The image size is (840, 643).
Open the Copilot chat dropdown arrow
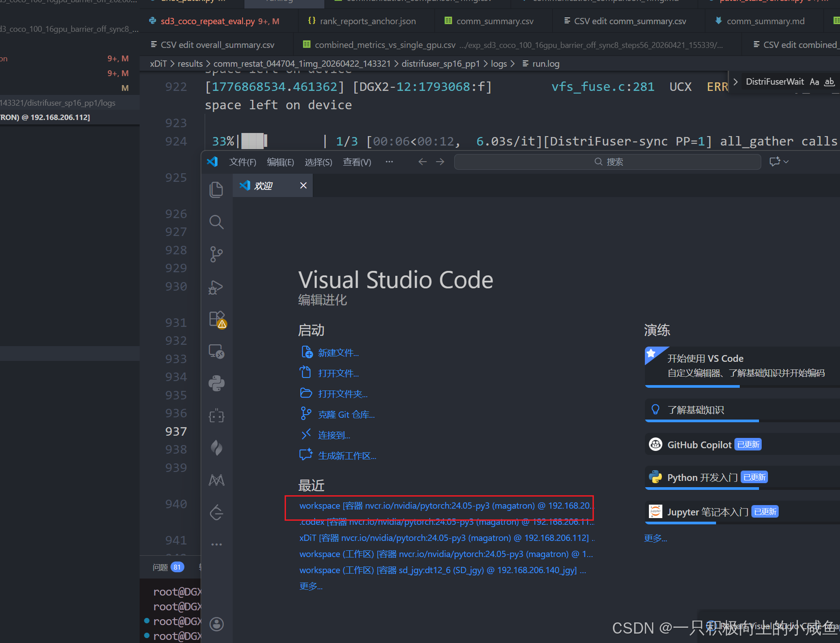pos(786,162)
